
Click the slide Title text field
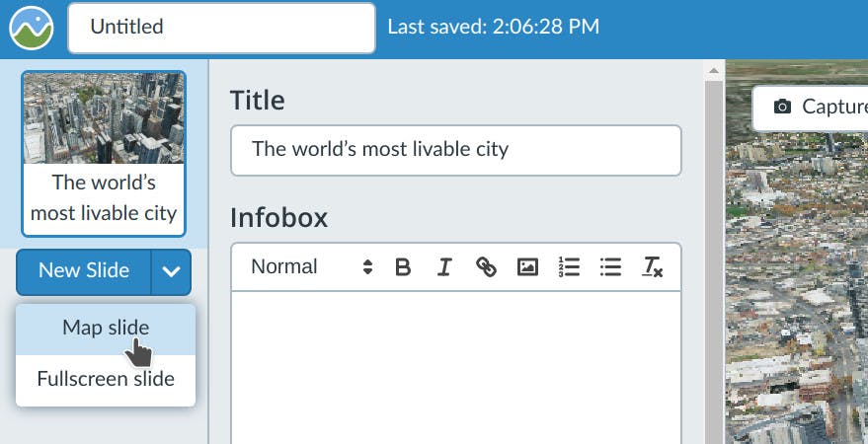pos(455,150)
